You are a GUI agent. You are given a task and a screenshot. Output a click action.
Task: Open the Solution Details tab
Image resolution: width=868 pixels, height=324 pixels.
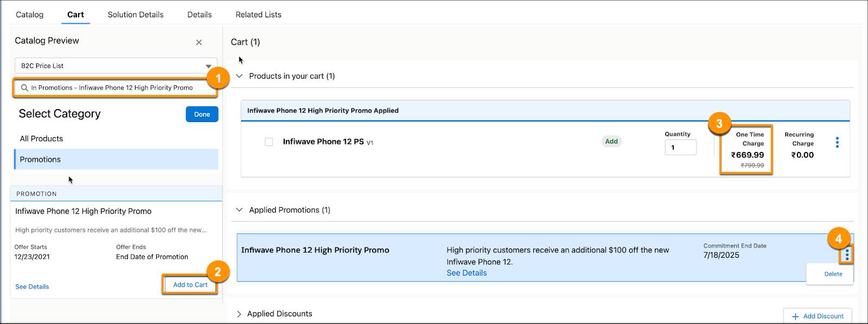135,14
